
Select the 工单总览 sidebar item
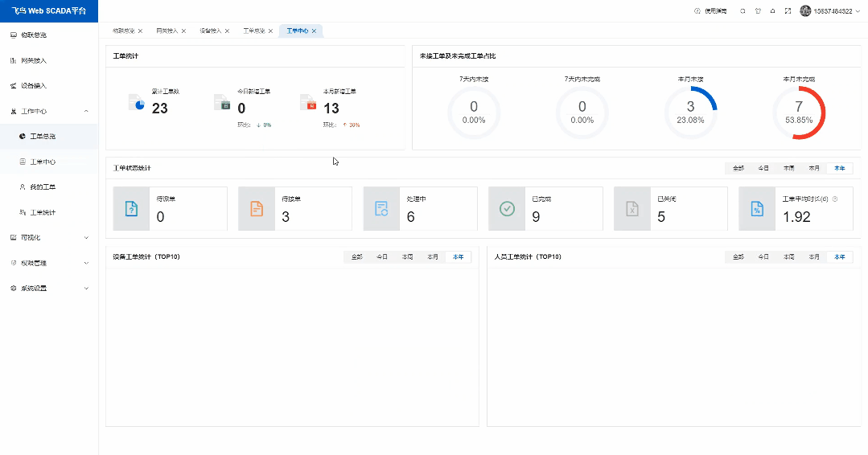click(x=49, y=136)
